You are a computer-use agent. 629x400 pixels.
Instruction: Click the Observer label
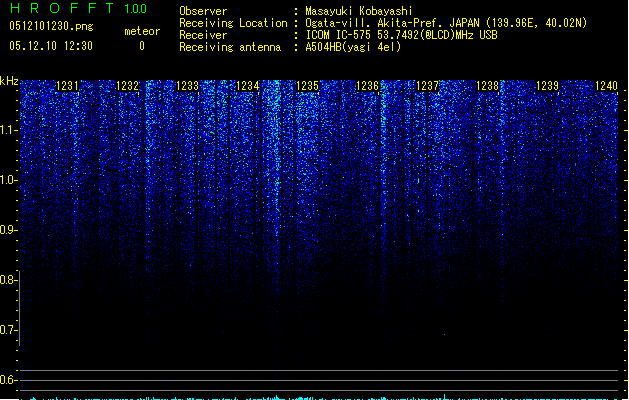click(x=203, y=11)
